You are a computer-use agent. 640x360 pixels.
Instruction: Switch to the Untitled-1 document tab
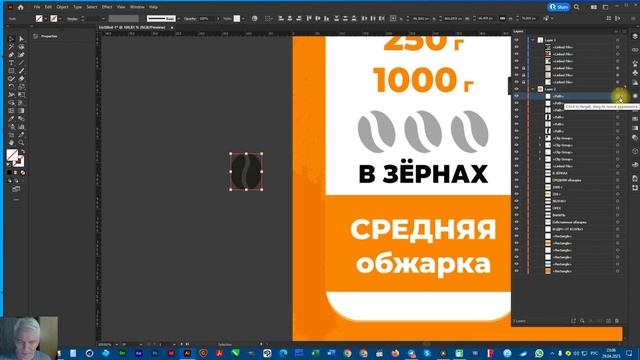[133, 27]
